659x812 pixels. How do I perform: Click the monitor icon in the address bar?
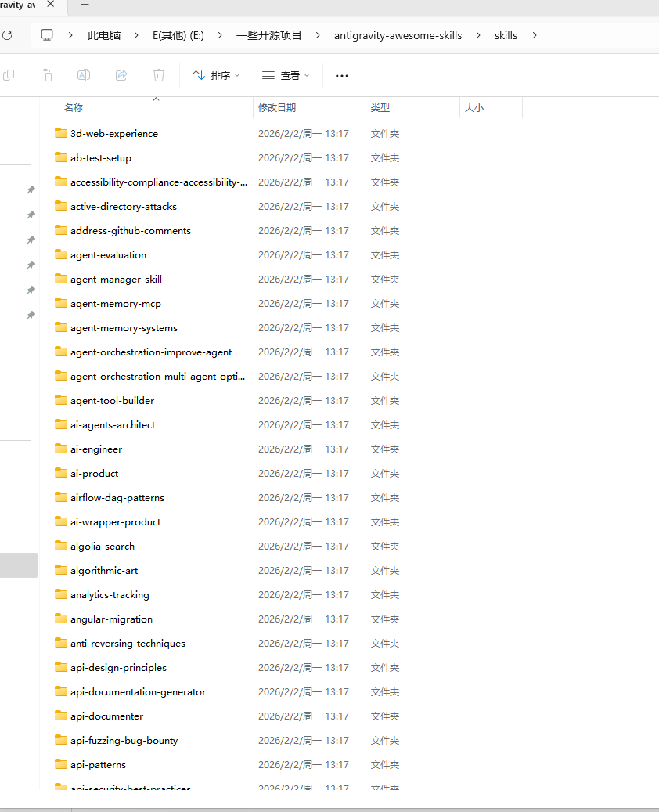click(x=47, y=35)
